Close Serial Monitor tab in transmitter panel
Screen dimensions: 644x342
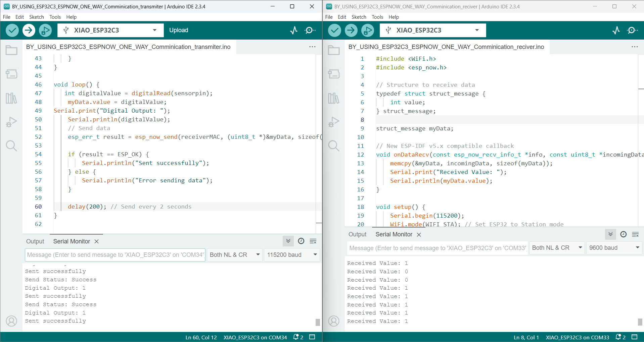tap(97, 241)
